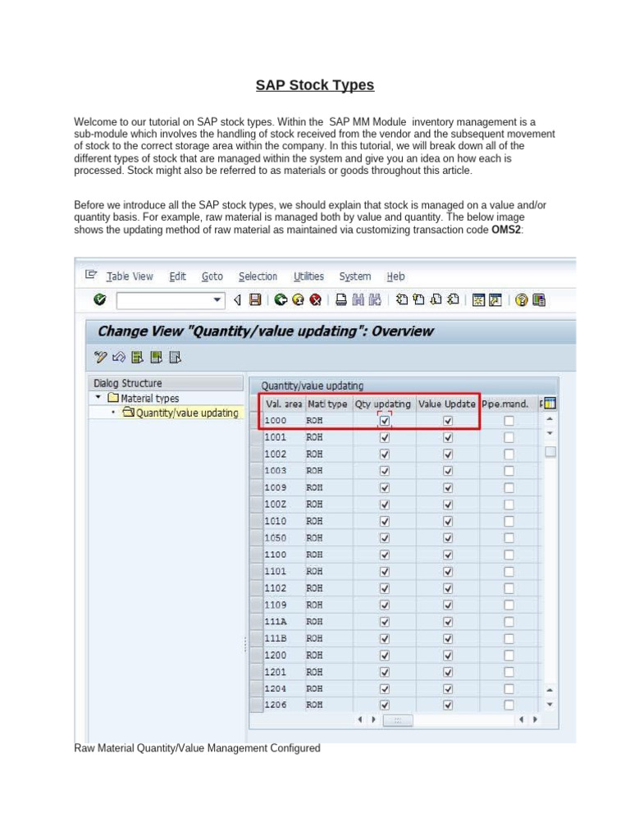
Task: Click the 111A valuation area cell
Action: (x=283, y=622)
